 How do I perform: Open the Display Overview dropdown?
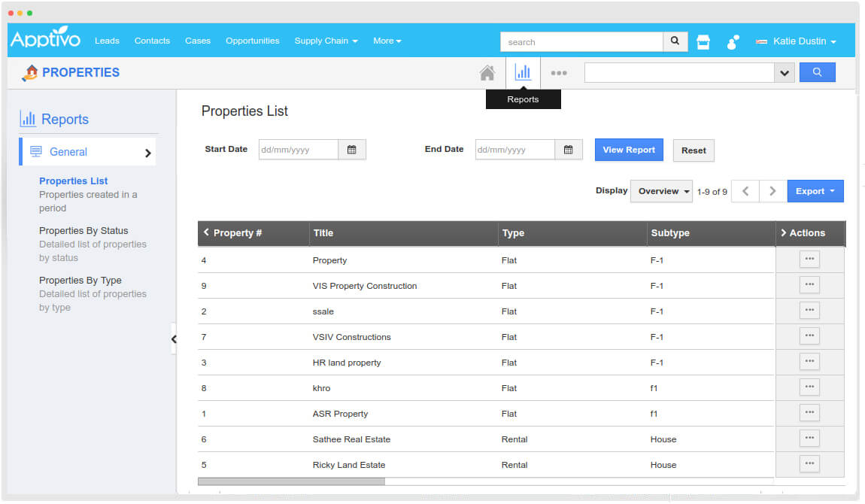(x=661, y=191)
